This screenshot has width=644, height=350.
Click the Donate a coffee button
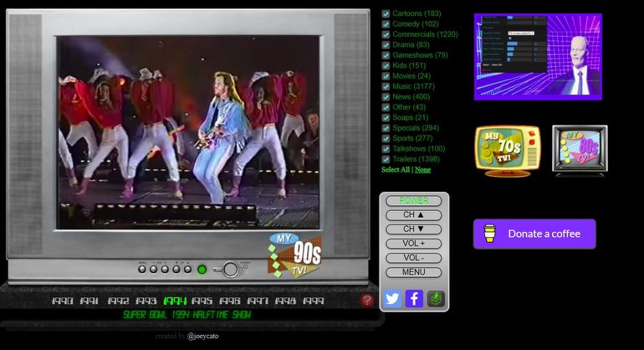[x=534, y=234]
